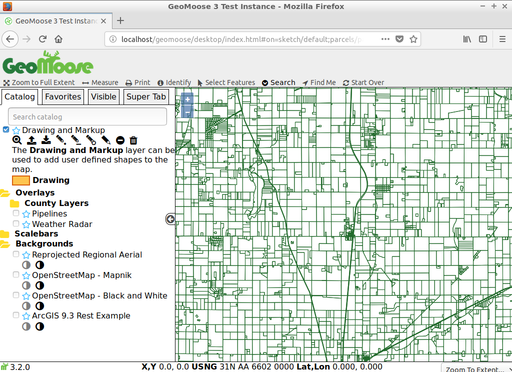Fade ArcGIS 9.3 Rest Example gray half-circle
The height and width of the screenshot is (372, 512).
(26, 327)
